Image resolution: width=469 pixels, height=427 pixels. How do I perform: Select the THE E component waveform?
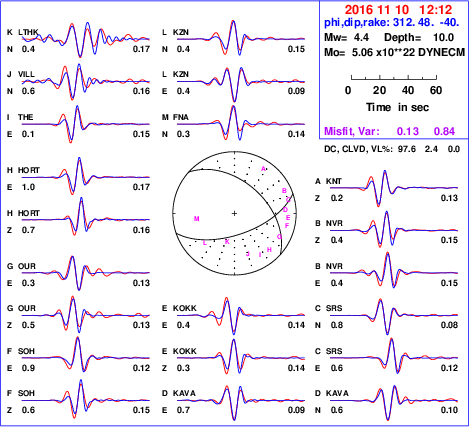click(x=86, y=124)
